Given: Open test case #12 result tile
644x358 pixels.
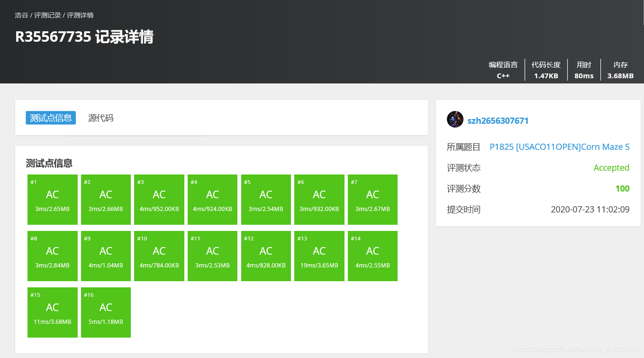Looking at the screenshot, I should click(x=266, y=256).
